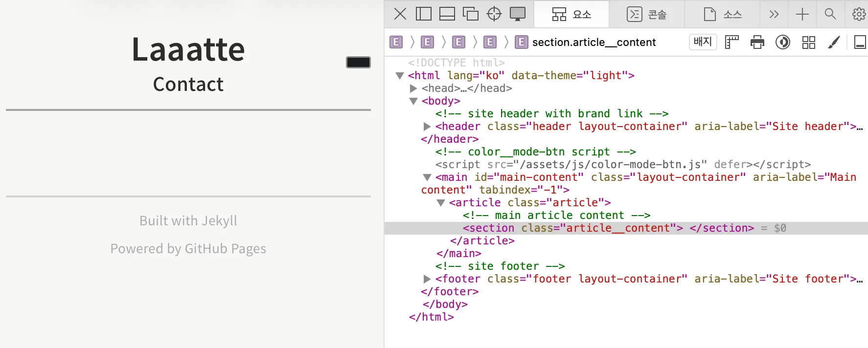Select the closing </main> tag row
The width and height of the screenshot is (868, 348).
pyautogui.click(x=459, y=254)
